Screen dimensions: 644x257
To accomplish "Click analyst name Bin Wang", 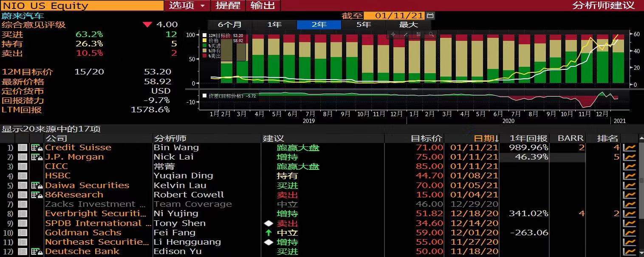I will coord(176,148).
